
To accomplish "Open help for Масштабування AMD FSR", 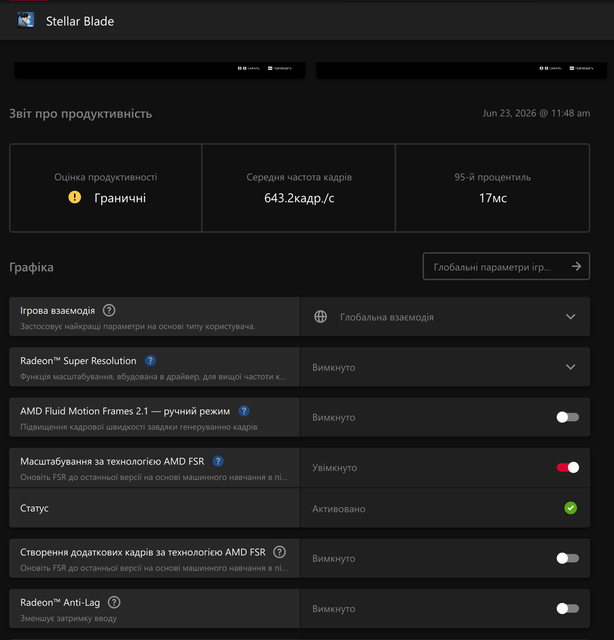I will point(218,461).
